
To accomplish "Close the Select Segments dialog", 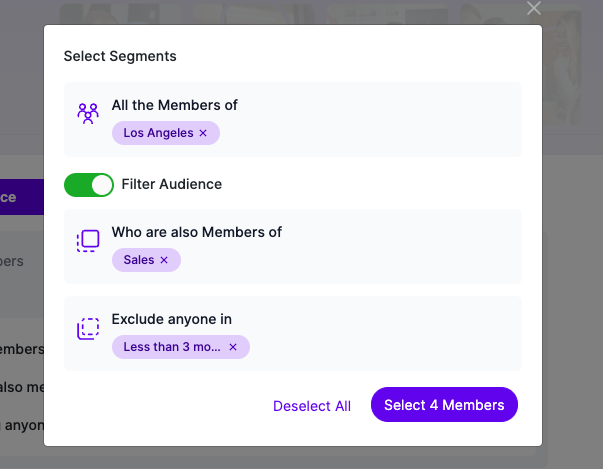I will click(534, 8).
